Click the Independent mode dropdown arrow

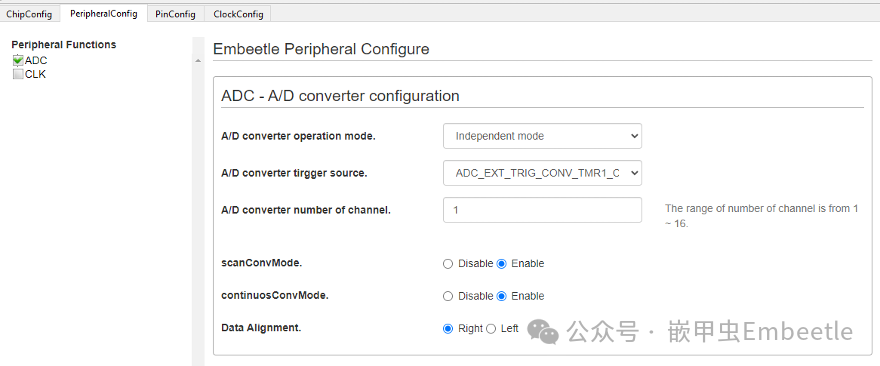[634, 136]
